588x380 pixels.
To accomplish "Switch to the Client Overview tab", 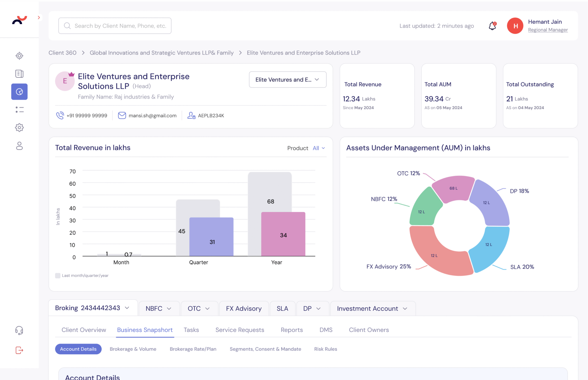I will (84, 330).
